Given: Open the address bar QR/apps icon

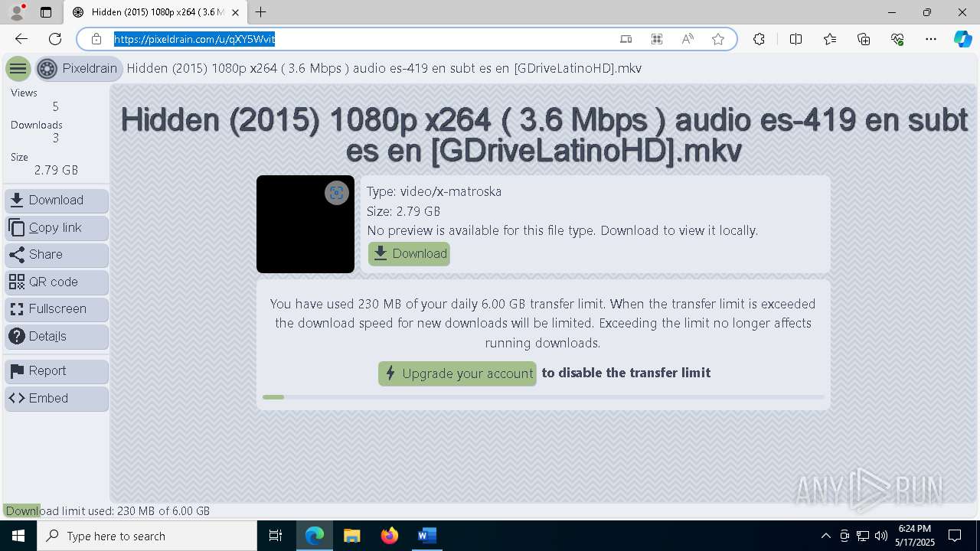Looking at the screenshot, I should 656,39.
